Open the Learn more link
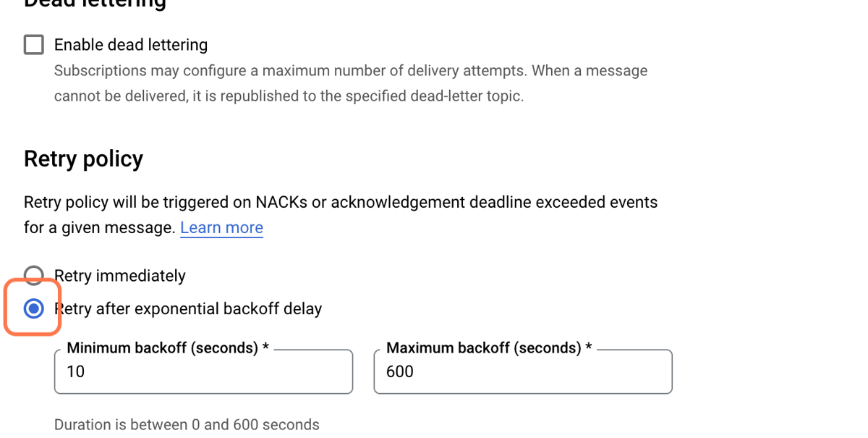 (x=221, y=228)
